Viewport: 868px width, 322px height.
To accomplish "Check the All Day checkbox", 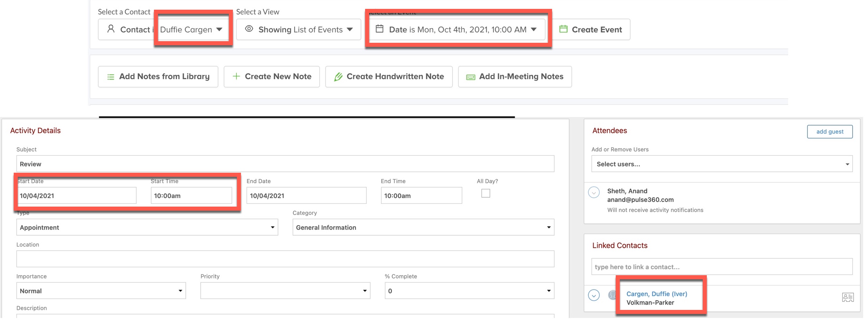I will (486, 194).
